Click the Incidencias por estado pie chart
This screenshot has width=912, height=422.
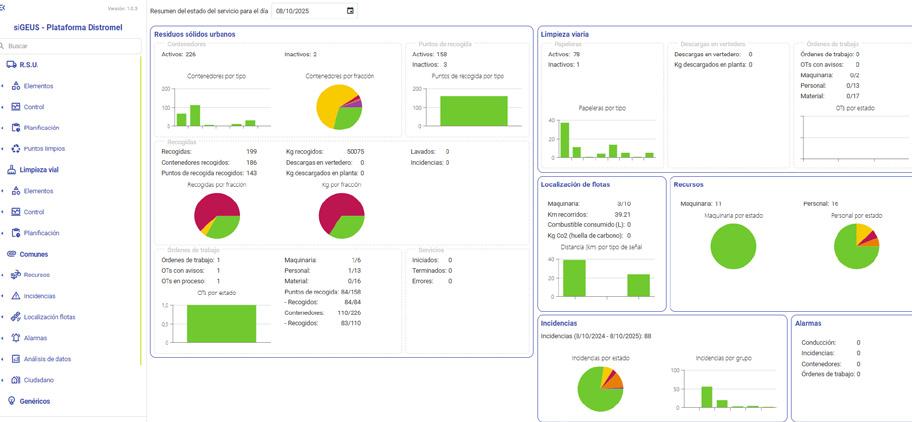[x=600, y=389]
